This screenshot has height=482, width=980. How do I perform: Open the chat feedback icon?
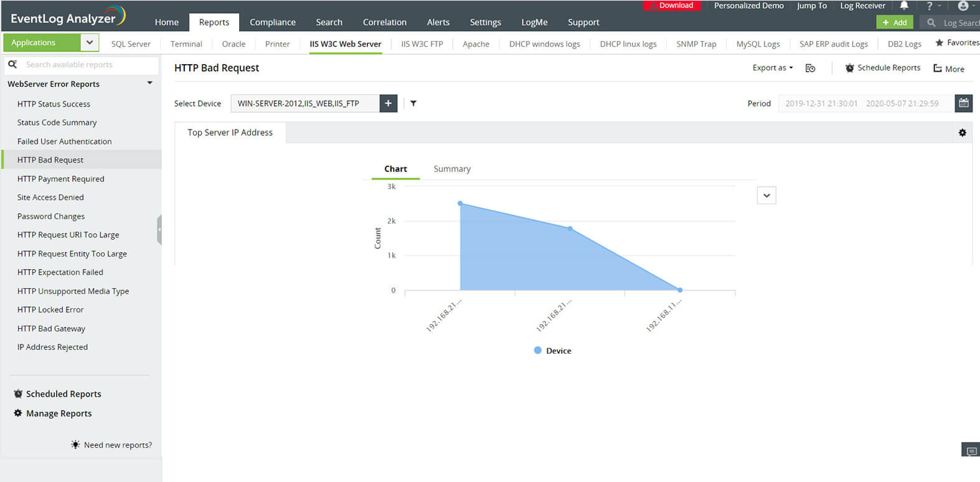click(x=971, y=450)
